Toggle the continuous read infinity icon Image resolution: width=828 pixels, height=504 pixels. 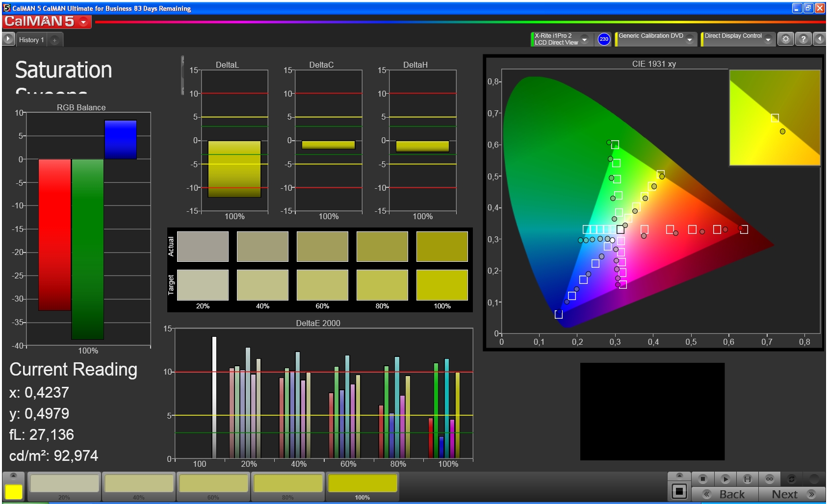tap(769, 479)
